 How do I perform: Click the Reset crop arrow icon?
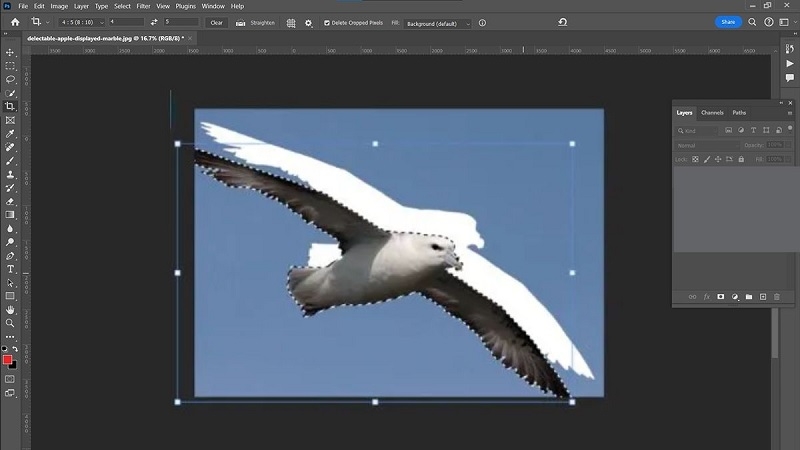(x=562, y=22)
